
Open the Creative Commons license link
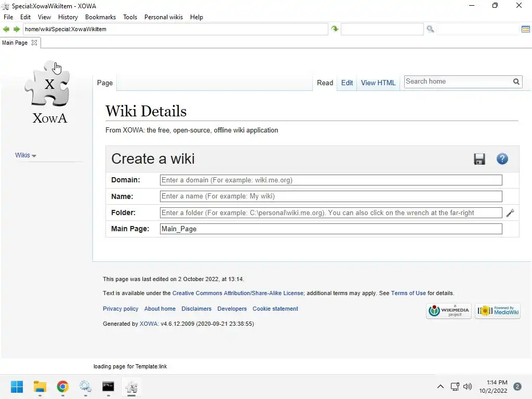[x=238, y=293]
